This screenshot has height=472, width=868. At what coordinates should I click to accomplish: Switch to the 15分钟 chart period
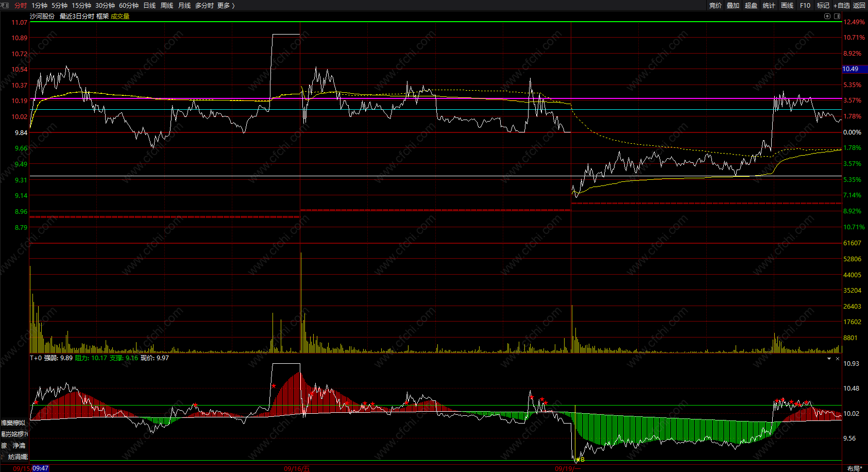(x=81, y=5)
